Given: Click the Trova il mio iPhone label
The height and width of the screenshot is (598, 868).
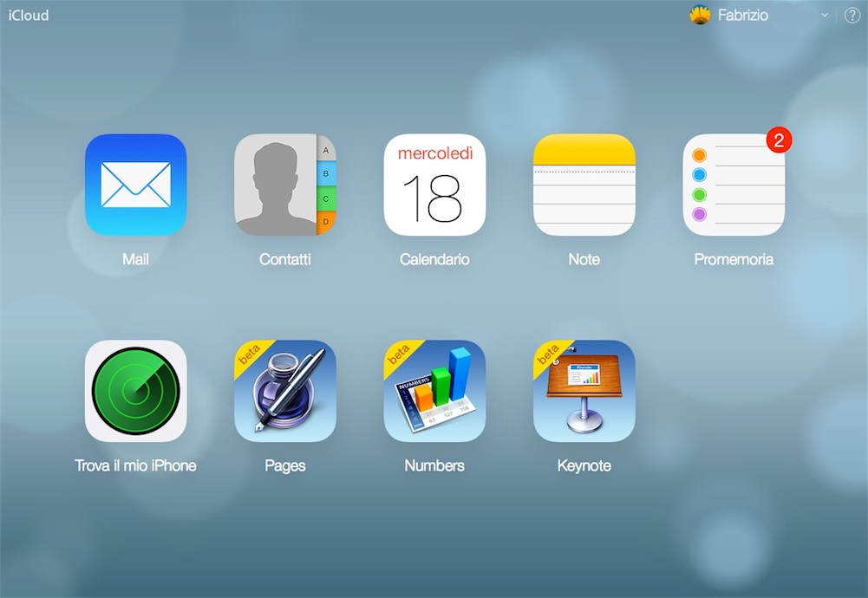Looking at the screenshot, I should point(135,465).
